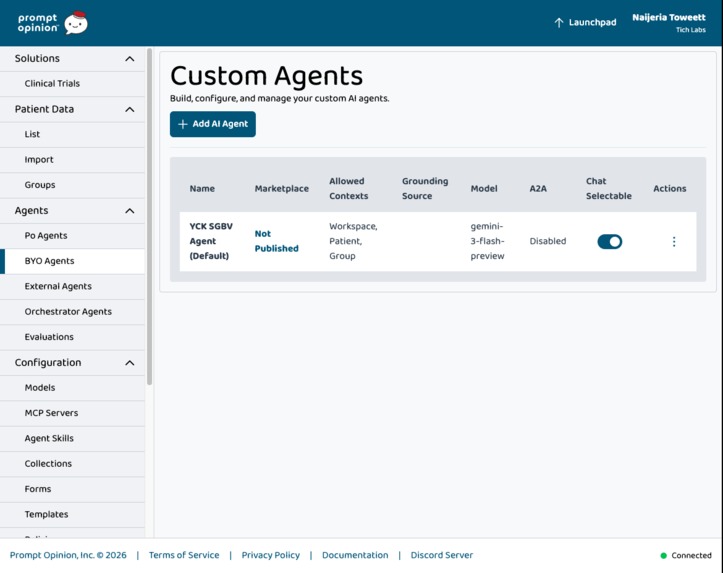The image size is (723, 573).
Task: Go to Evaluations in sidebar
Action: point(72,337)
